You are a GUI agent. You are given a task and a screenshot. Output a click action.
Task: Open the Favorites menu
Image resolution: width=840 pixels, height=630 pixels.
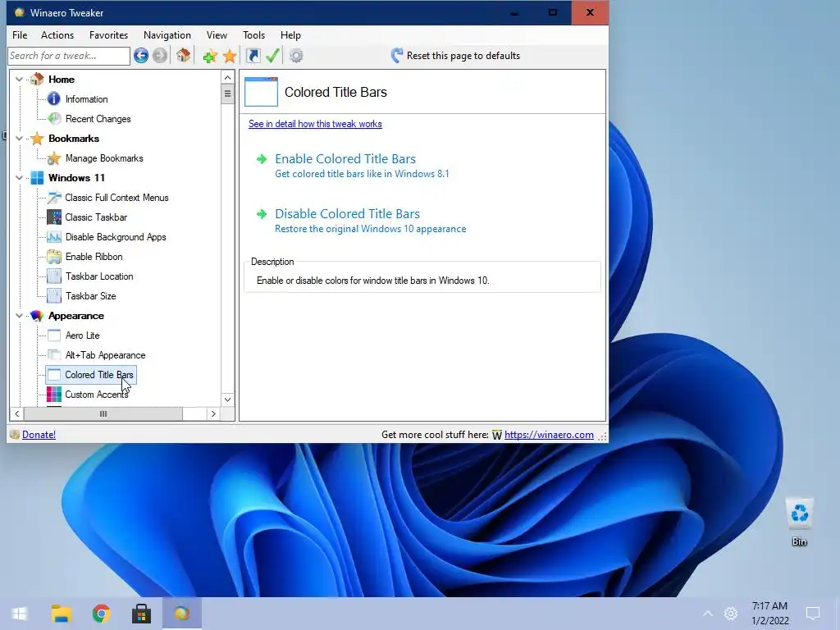(109, 34)
